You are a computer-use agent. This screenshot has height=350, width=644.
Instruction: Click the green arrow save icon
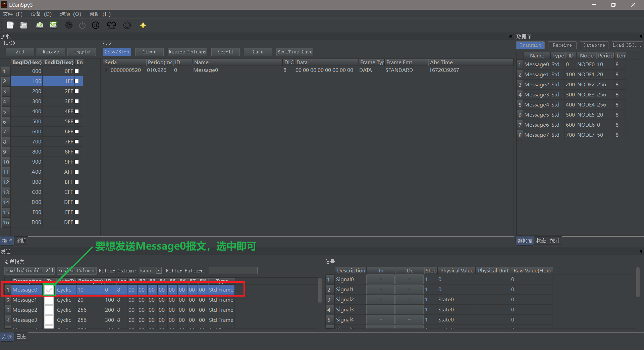40,25
